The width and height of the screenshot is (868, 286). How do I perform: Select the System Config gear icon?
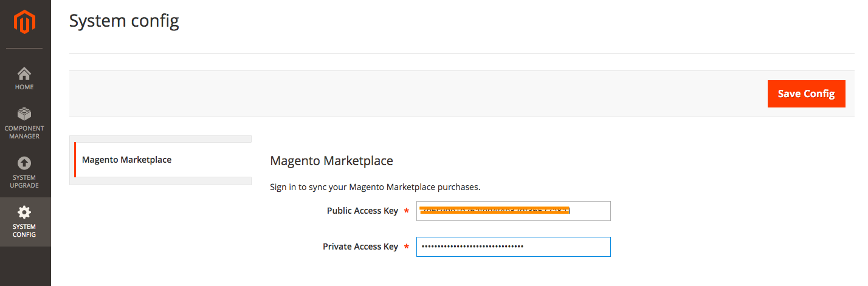[24, 213]
